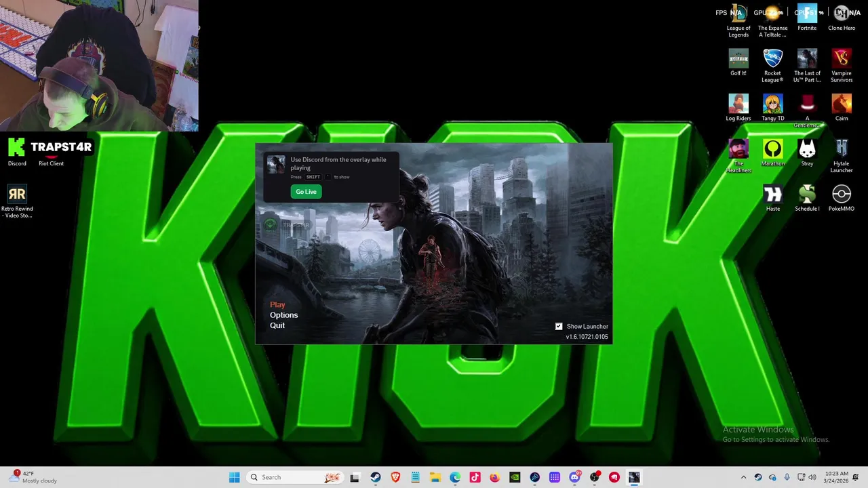Screen dimensions: 868x488
Task: Open Steam from the taskbar
Action: [375, 477]
